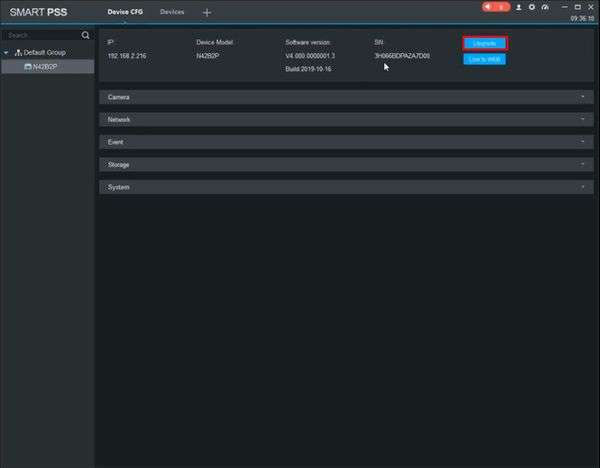
Task: Click the Upgrade button
Action: click(x=485, y=43)
